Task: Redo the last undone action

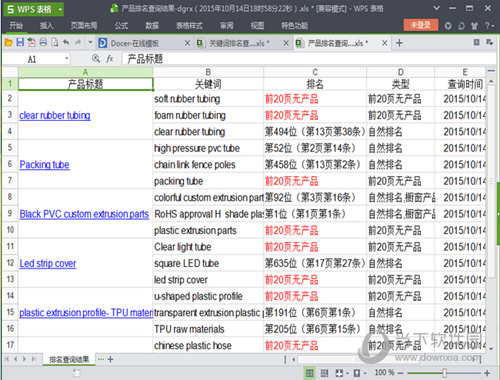Action: click(78, 42)
